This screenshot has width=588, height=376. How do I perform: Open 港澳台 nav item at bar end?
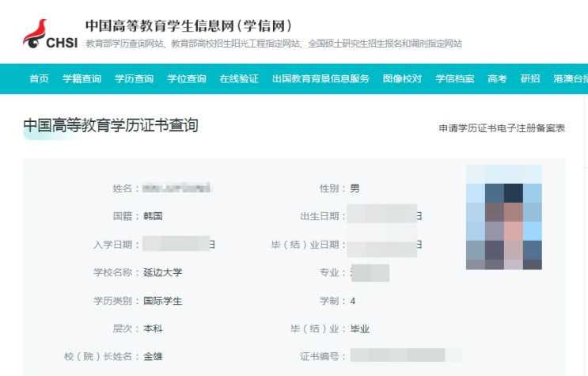[571, 78]
